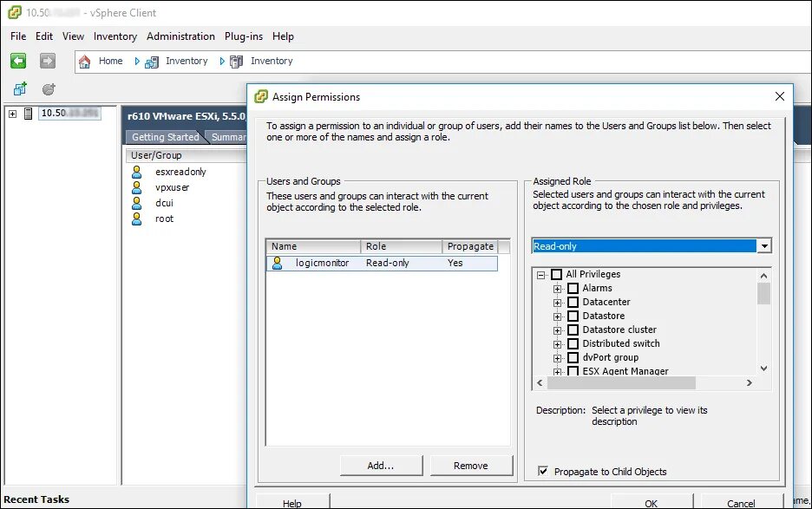Click the new virtual machine toolbar icon
Screen dimensions: 812x509
(x=20, y=89)
